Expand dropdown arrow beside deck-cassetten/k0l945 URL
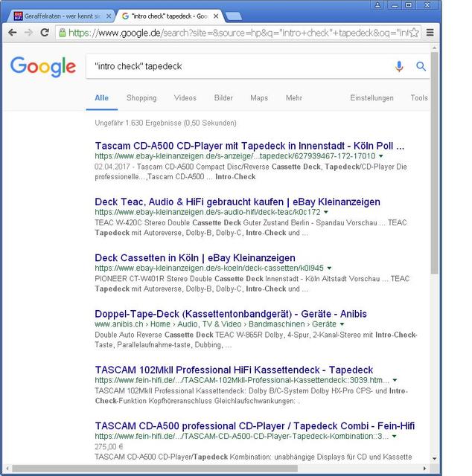The width and height of the screenshot is (472, 476). tap(329, 268)
